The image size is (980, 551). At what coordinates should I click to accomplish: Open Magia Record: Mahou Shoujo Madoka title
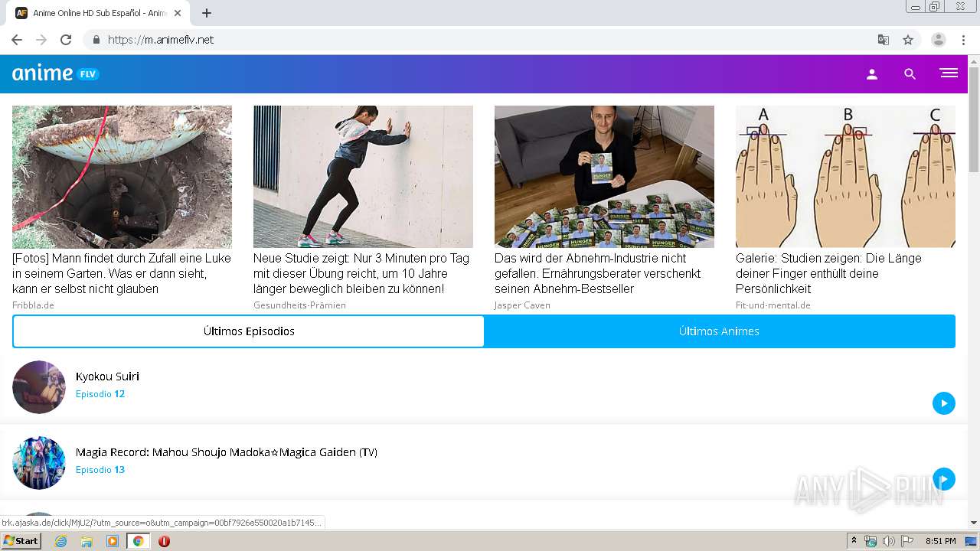click(227, 452)
